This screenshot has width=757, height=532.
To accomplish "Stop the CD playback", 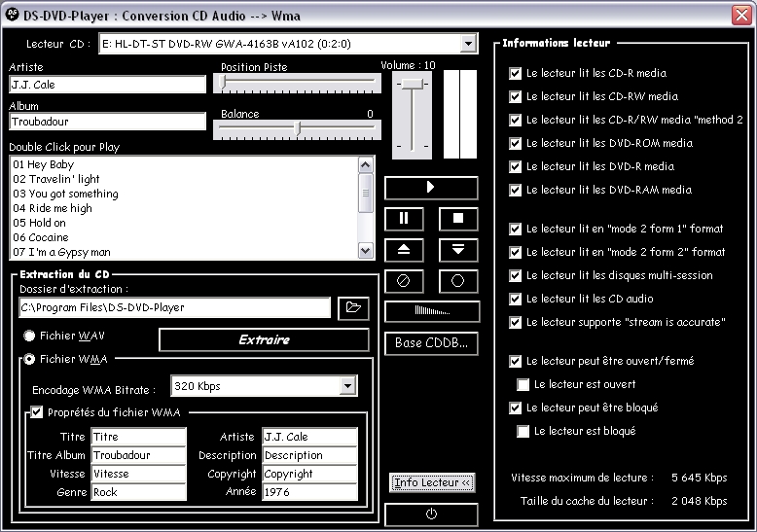I will click(x=458, y=218).
